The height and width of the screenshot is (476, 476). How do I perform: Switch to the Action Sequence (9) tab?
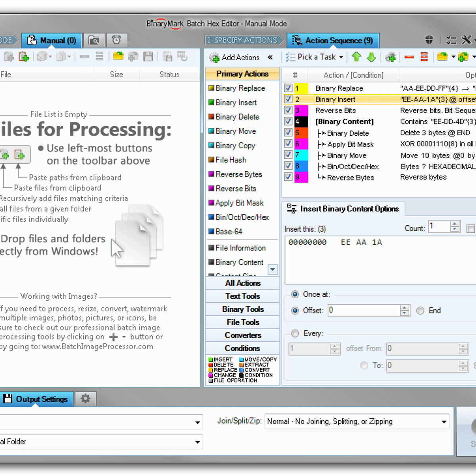click(333, 40)
